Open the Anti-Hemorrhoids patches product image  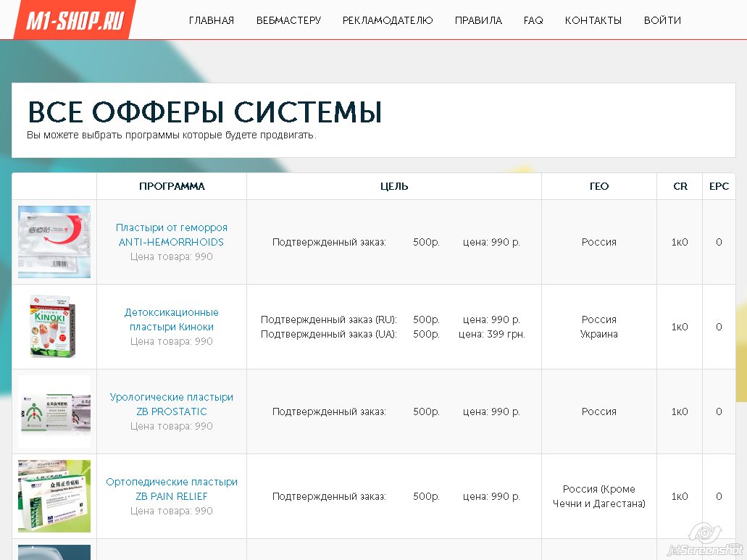(x=54, y=242)
